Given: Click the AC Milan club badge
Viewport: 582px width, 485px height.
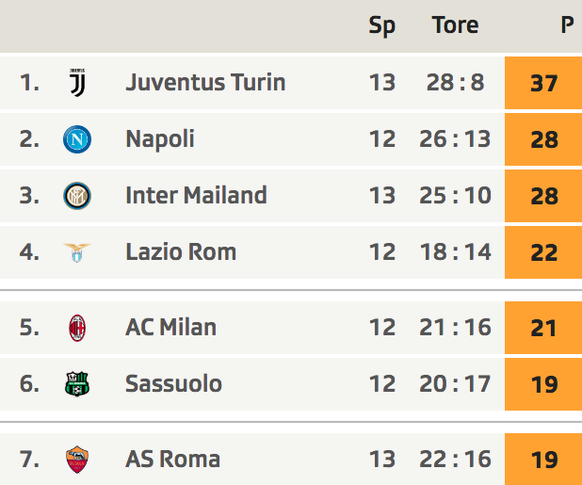Looking at the screenshot, I should pos(77,328).
